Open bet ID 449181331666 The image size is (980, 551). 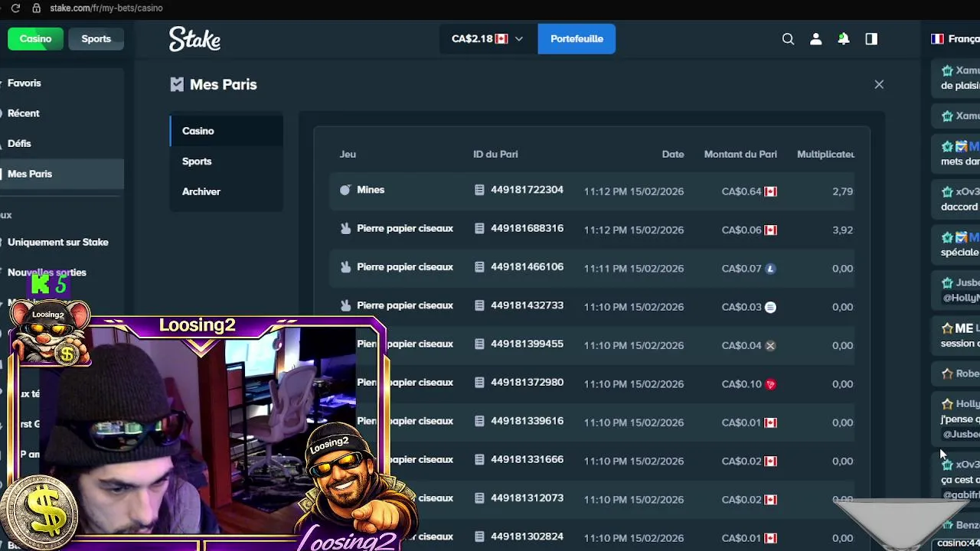click(527, 459)
